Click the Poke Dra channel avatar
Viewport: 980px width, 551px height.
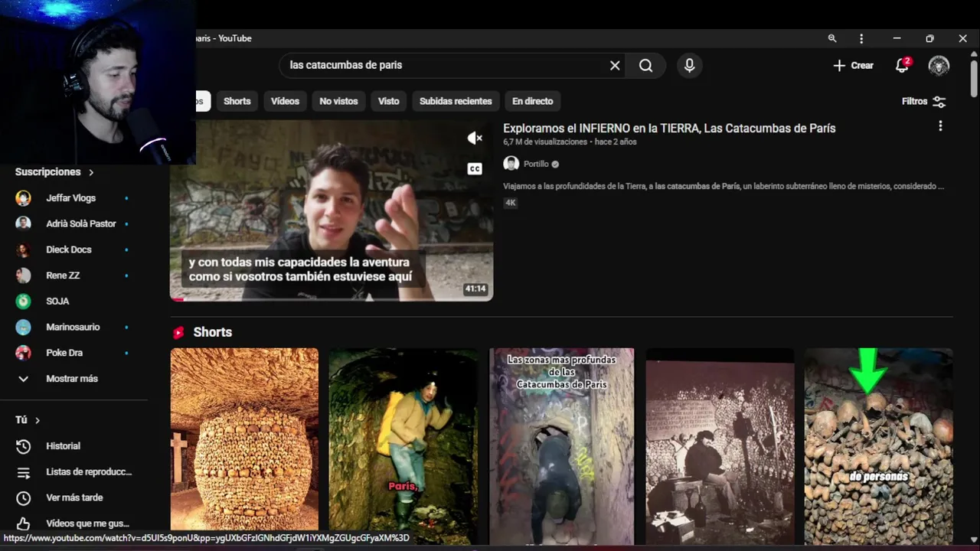pos(24,353)
